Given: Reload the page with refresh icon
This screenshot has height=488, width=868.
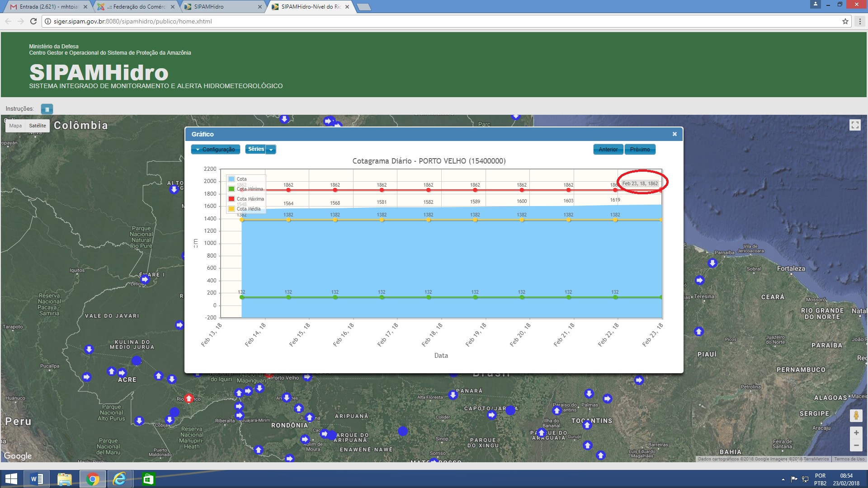Looking at the screenshot, I should 33,21.
